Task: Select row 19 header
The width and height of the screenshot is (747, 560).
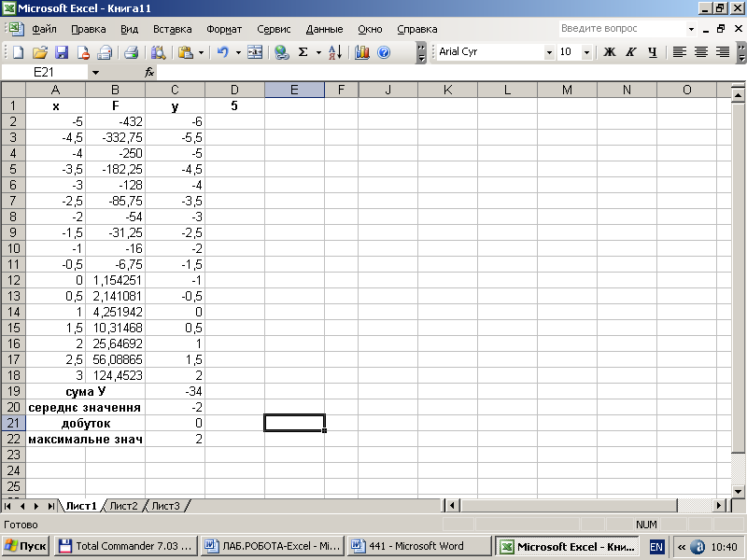Action: (x=13, y=391)
